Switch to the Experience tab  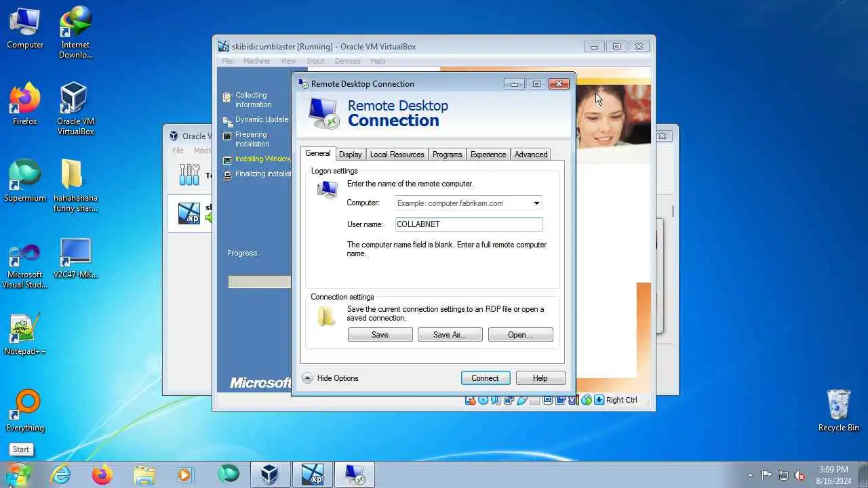pyautogui.click(x=488, y=155)
